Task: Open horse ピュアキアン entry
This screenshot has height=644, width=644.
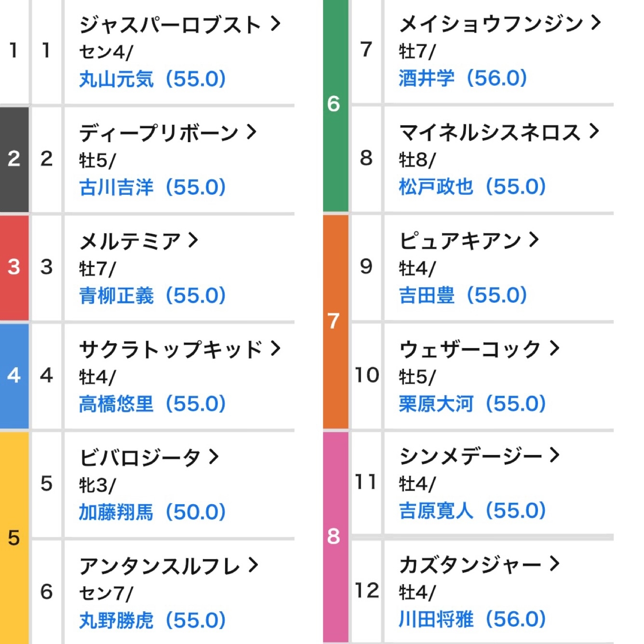Action: tap(460, 241)
